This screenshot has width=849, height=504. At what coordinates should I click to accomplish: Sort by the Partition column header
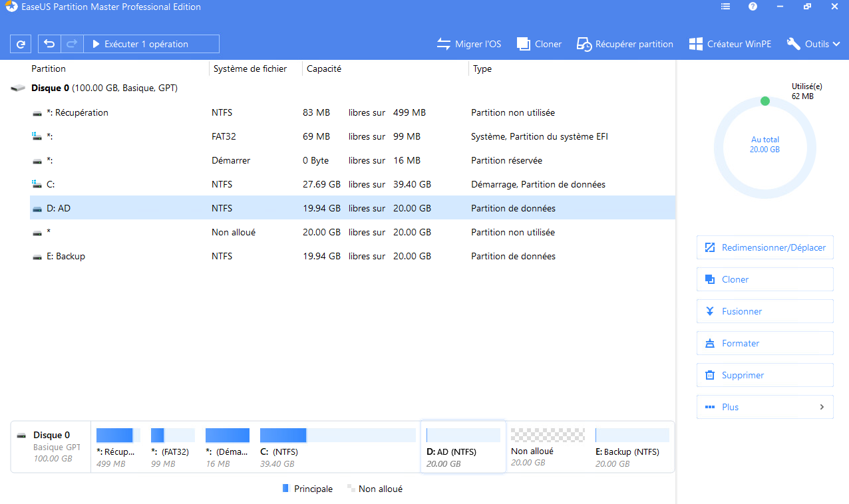[49, 68]
